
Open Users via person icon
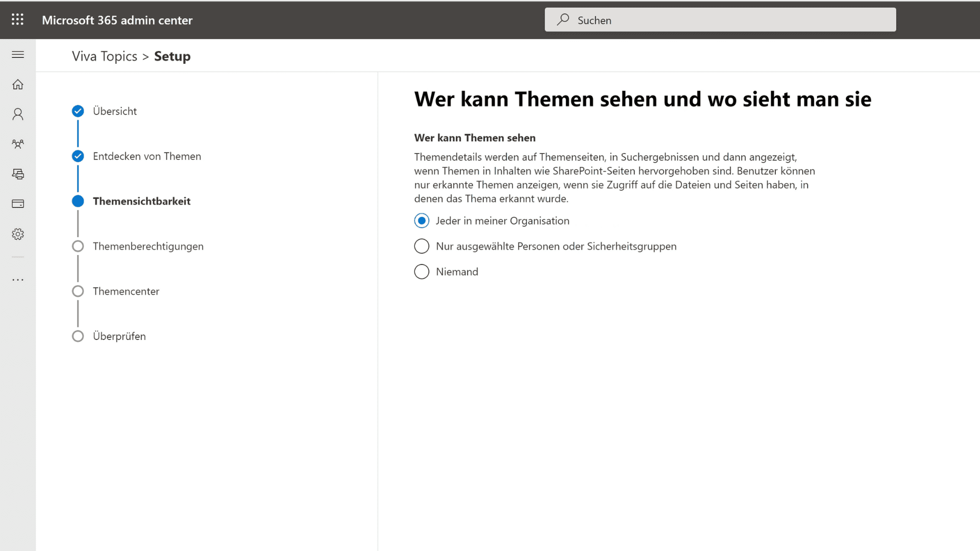18,114
